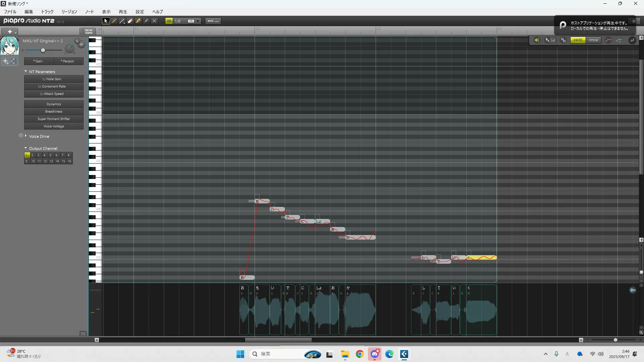
Task: Mute the MIKU NT track
Action: point(81,44)
